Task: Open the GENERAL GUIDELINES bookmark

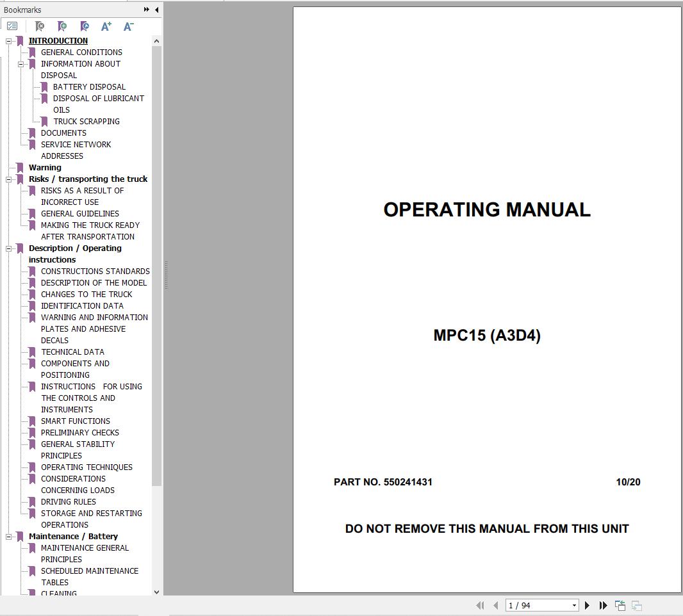Action: (x=79, y=214)
